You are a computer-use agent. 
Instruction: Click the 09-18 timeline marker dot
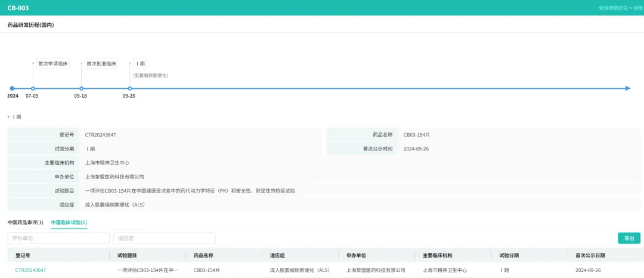(x=81, y=88)
